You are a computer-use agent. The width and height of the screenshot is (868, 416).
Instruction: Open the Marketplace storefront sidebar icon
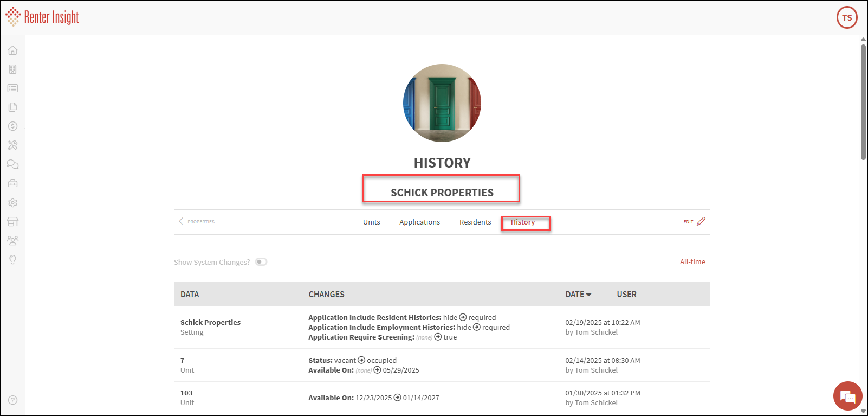click(12, 221)
